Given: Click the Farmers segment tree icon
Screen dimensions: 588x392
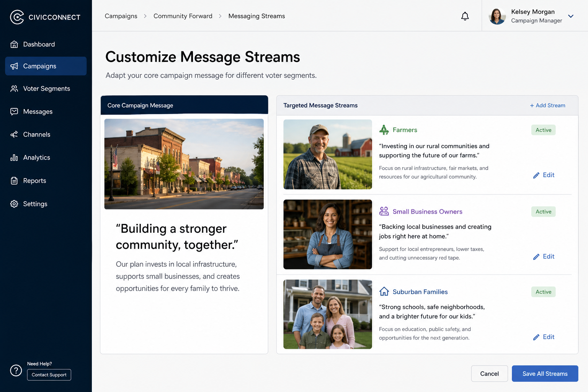Looking at the screenshot, I should 384,130.
